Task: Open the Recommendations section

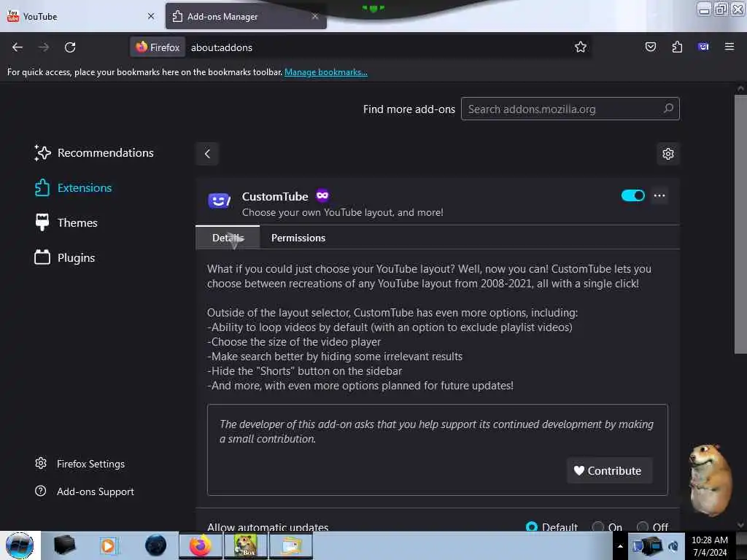Action: point(94,153)
